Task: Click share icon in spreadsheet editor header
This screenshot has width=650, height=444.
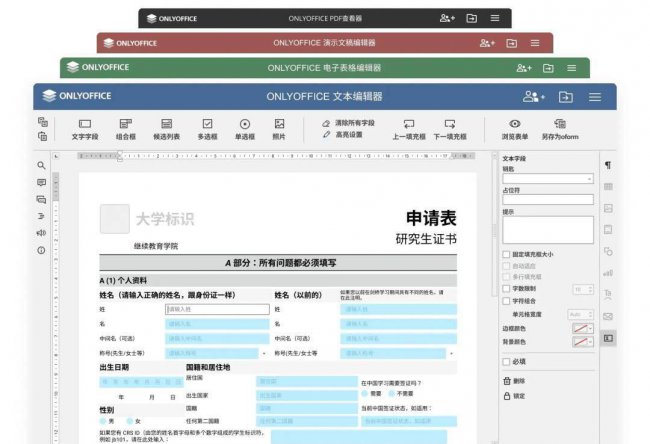Action: (x=524, y=68)
